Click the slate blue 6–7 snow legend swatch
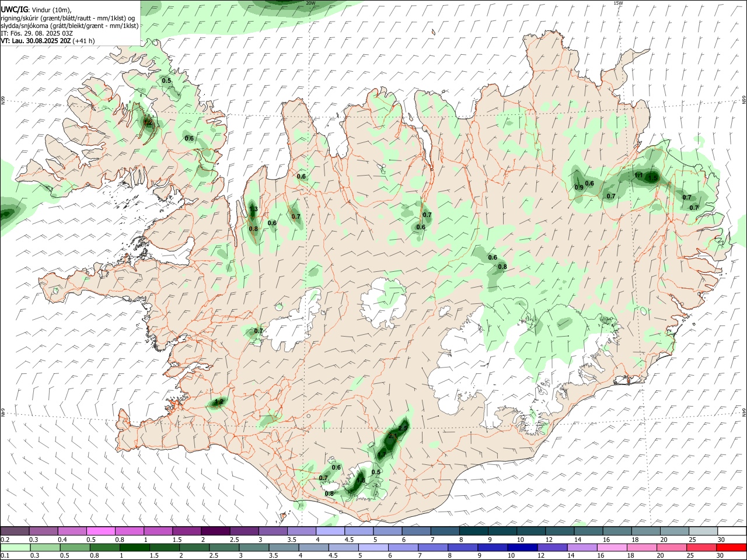747x560 pixels. click(416, 531)
